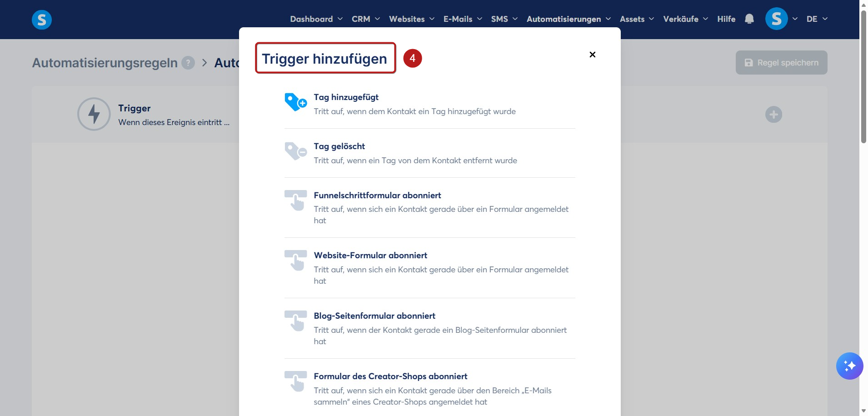Click the Tag hinzugefügt tag-plus icon
The image size is (868, 416).
(295, 102)
